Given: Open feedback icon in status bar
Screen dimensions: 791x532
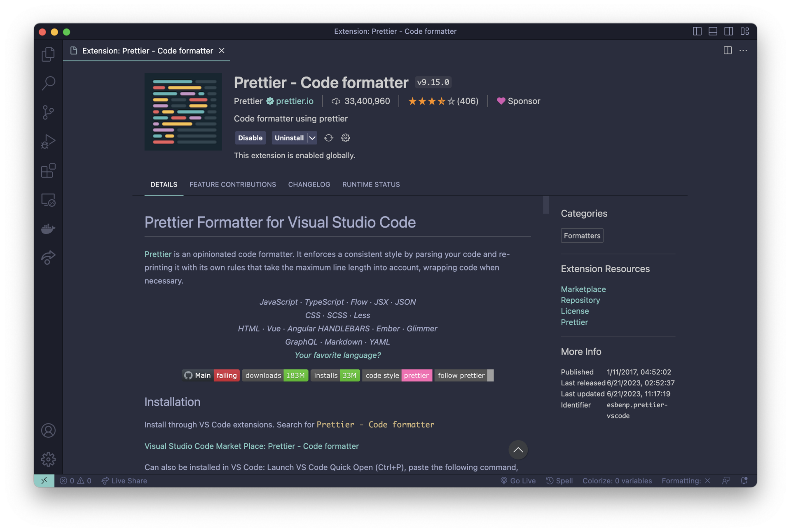Looking at the screenshot, I should [726, 481].
